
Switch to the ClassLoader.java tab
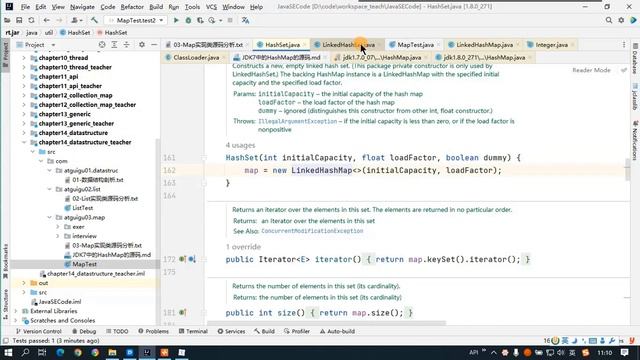[x=196, y=58]
